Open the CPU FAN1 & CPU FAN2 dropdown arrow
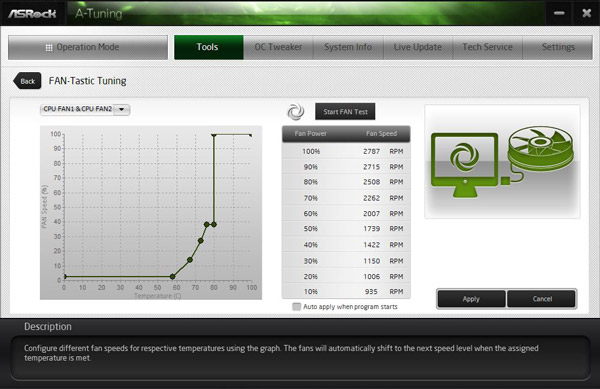This screenshot has height=389, width=600. coord(122,109)
